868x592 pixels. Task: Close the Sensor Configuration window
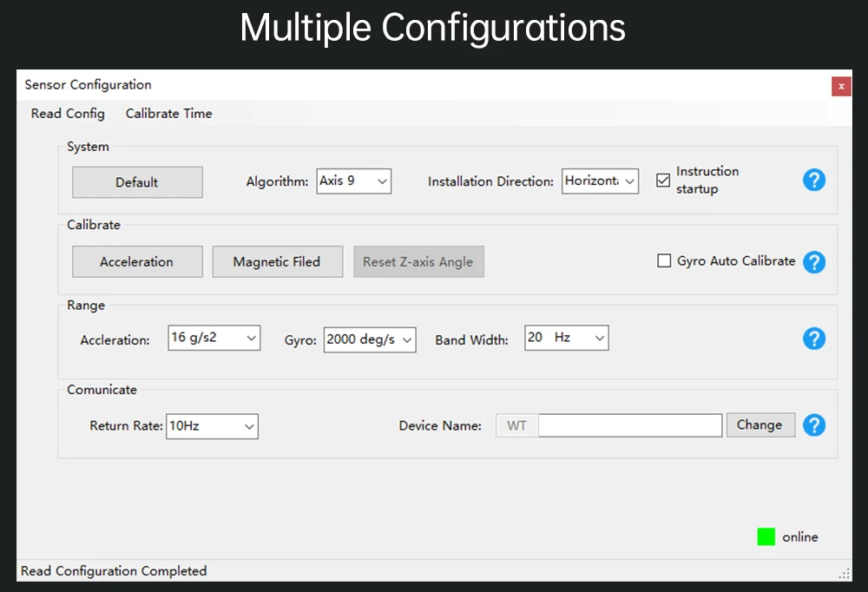pos(841,87)
